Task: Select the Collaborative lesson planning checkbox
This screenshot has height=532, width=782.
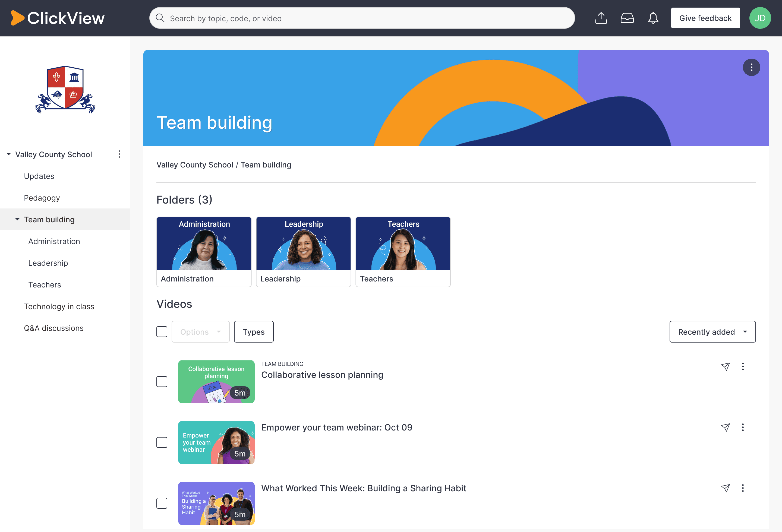Action: point(162,382)
